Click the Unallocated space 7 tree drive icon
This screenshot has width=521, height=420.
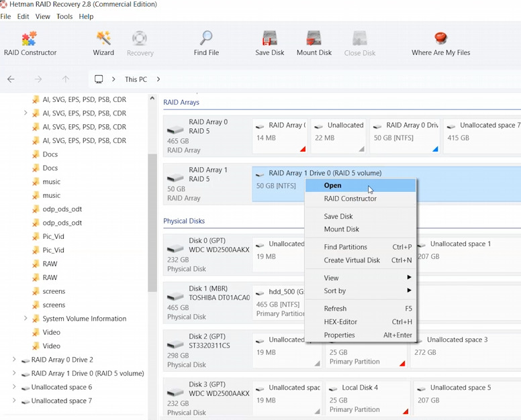[26, 401]
